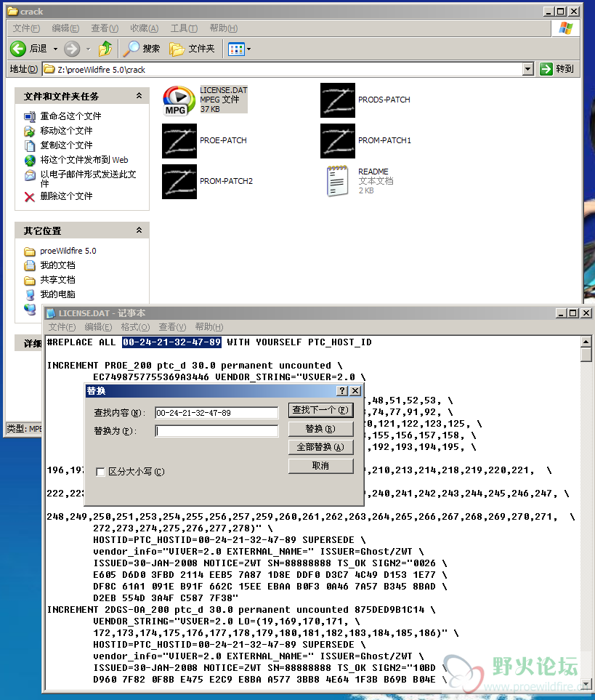Viewport: 595px width, 700px height.
Task: Select the README text document icon
Action: tap(337, 181)
